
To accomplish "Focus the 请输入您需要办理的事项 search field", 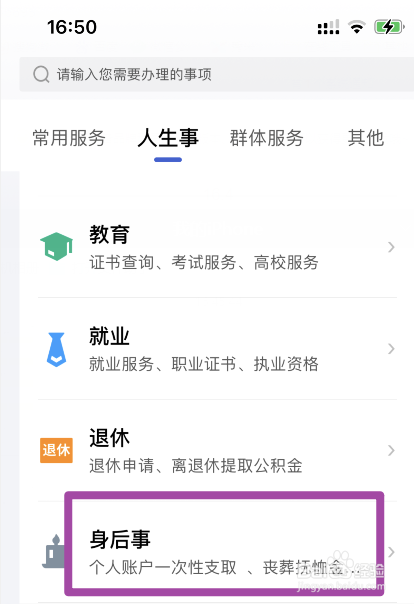I will 217,74.
